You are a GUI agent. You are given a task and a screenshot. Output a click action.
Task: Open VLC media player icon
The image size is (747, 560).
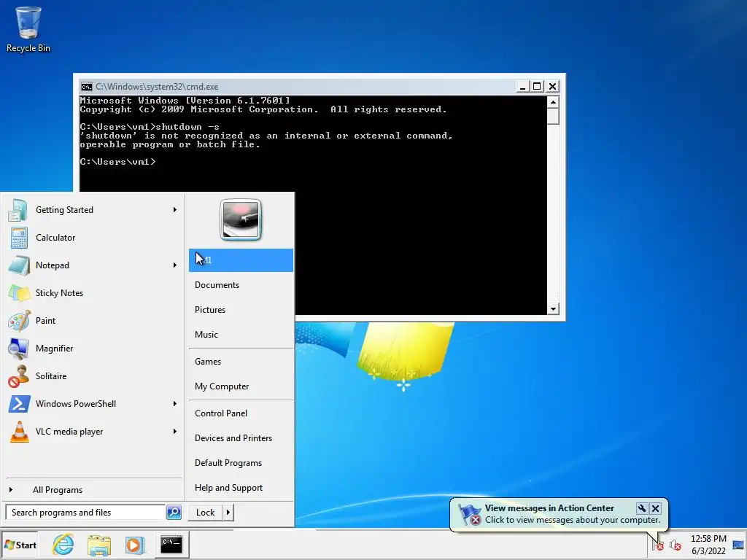point(19,432)
